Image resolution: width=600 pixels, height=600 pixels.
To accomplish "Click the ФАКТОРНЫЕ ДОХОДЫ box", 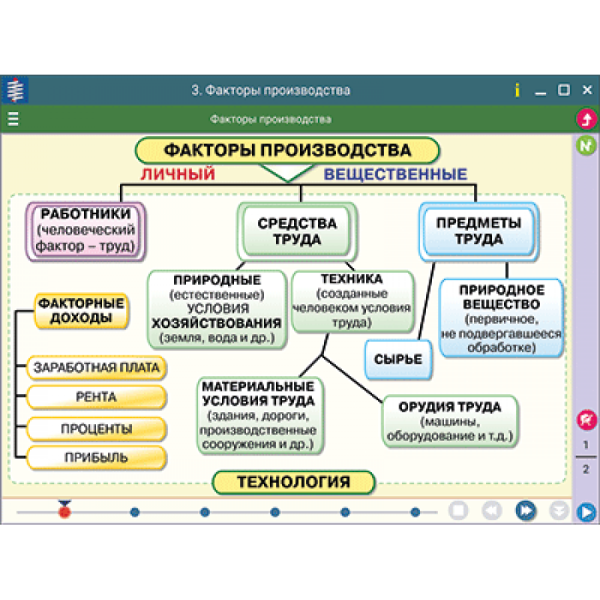I will point(81,311).
